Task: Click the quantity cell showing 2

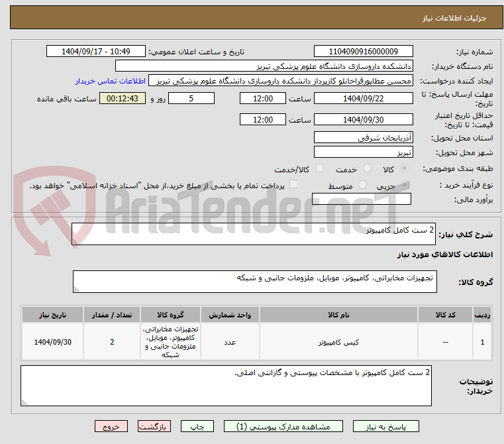Action: pyautogui.click(x=112, y=342)
